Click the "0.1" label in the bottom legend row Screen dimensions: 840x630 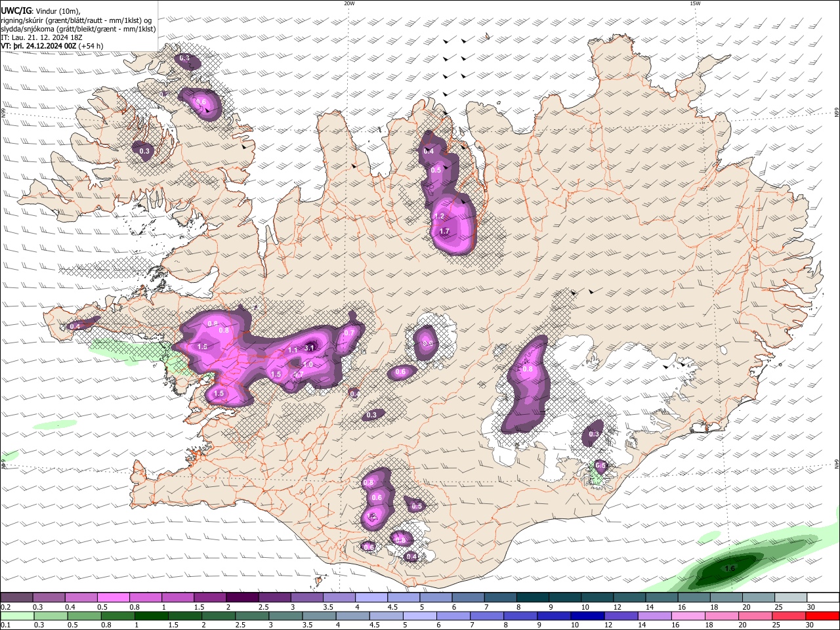pyautogui.click(x=5, y=625)
